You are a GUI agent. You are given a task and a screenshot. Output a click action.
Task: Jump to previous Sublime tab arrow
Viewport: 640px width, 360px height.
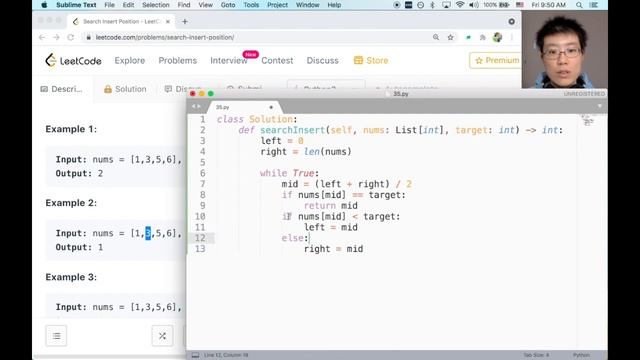193,107
